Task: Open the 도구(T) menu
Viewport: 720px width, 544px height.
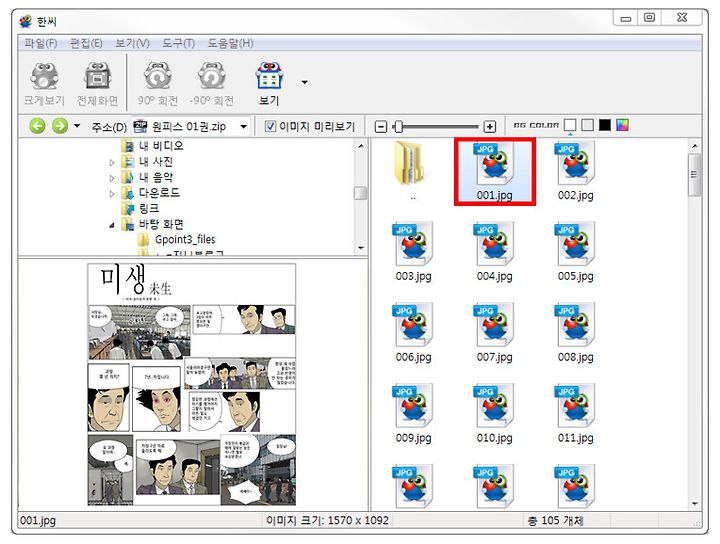Action: (179, 43)
